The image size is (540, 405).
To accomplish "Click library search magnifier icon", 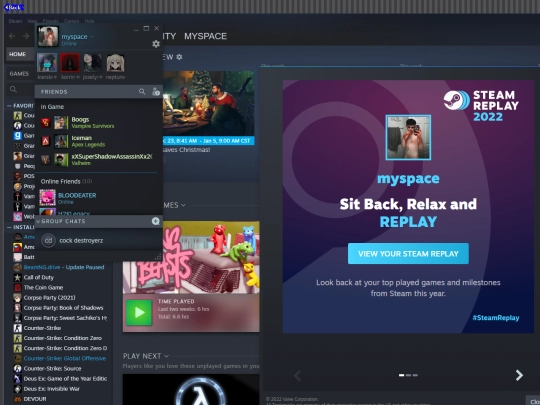I will [x=13, y=90].
